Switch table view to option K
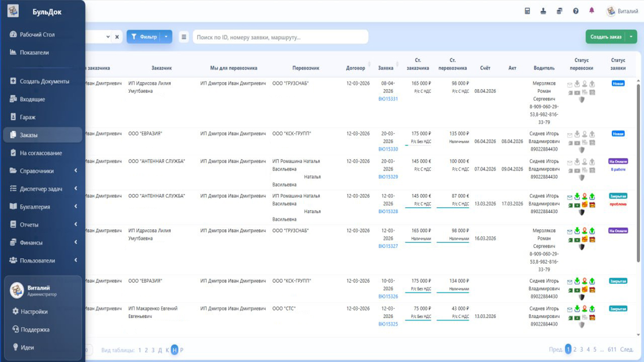The height and width of the screenshot is (362, 644). coord(167,350)
